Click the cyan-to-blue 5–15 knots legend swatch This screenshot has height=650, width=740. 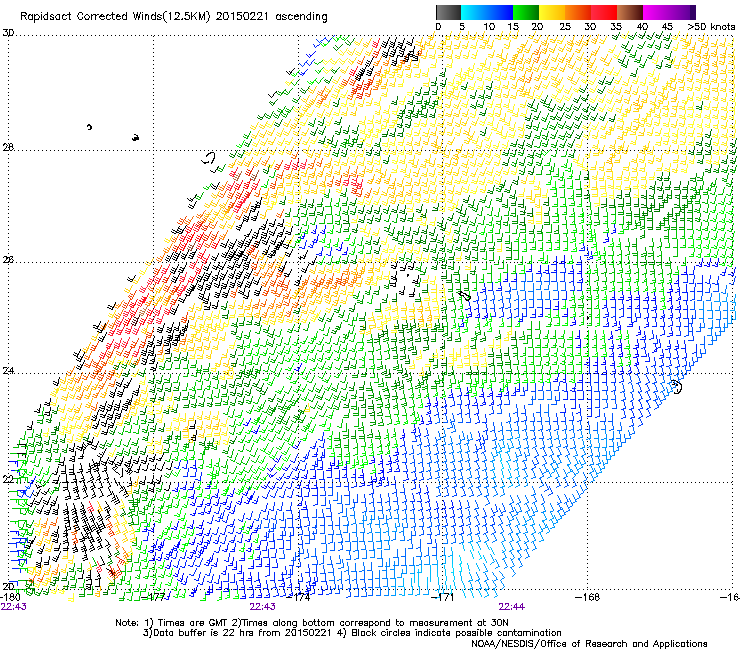pyautogui.click(x=487, y=12)
